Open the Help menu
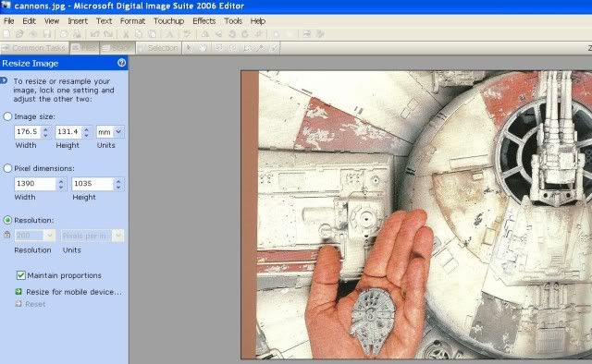The width and height of the screenshot is (592, 364). [258, 21]
